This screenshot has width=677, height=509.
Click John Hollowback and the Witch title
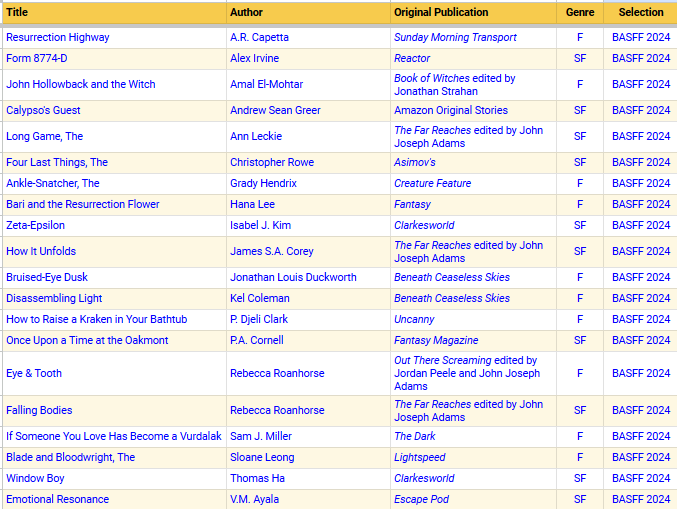(x=81, y=84)
